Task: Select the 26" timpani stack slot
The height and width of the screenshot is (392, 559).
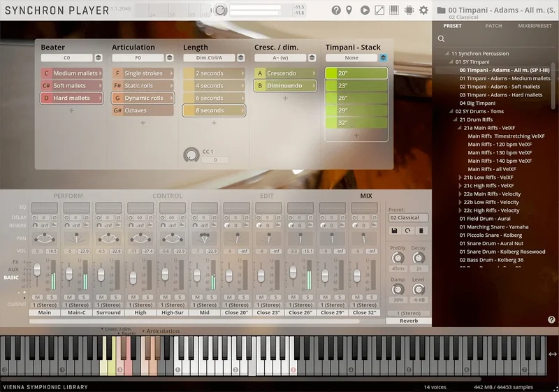Action: [x=356, y=98]
